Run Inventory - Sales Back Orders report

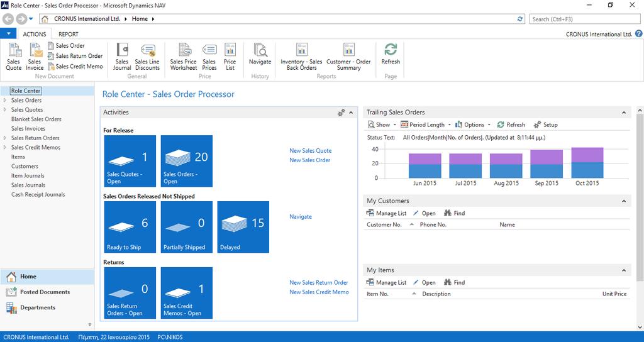click(x=301, y=56)
